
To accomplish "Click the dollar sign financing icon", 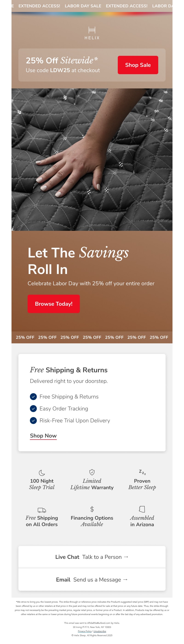I will (x=92, y=509).
